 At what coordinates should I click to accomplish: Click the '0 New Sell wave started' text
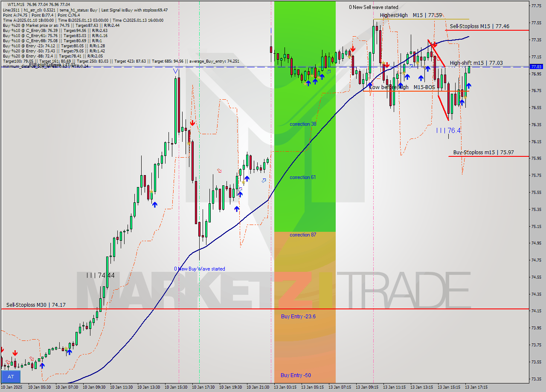[x=374, y=7]
